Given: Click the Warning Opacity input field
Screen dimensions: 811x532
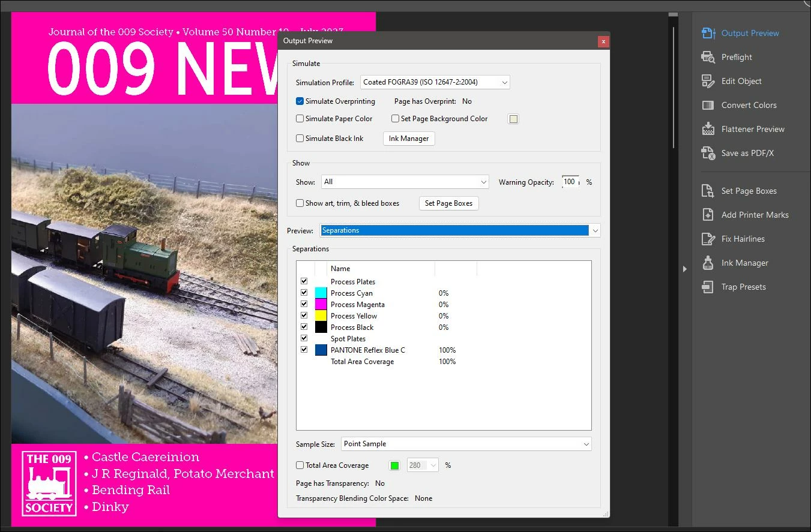Looking at the screenshot, I should point(570,182).
